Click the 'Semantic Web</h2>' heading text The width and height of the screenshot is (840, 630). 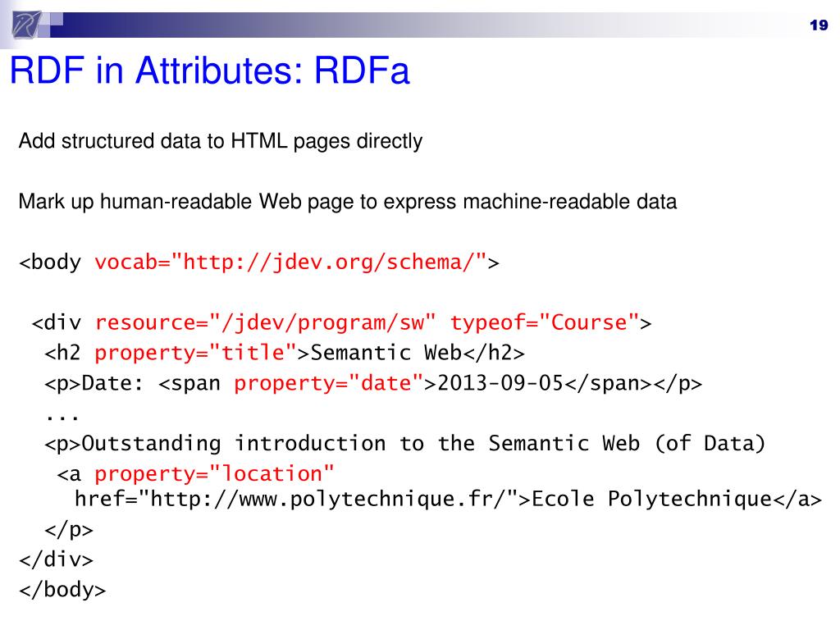click(x=418, y=353)
